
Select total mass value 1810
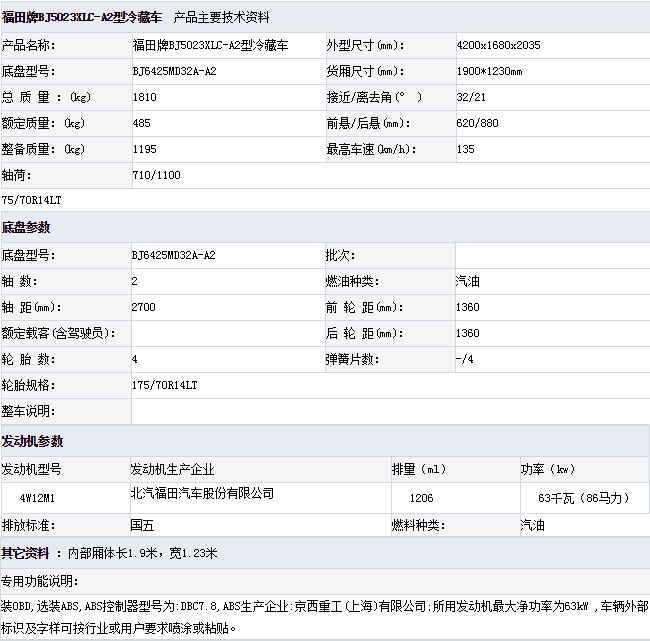click(x=145, y=97)
